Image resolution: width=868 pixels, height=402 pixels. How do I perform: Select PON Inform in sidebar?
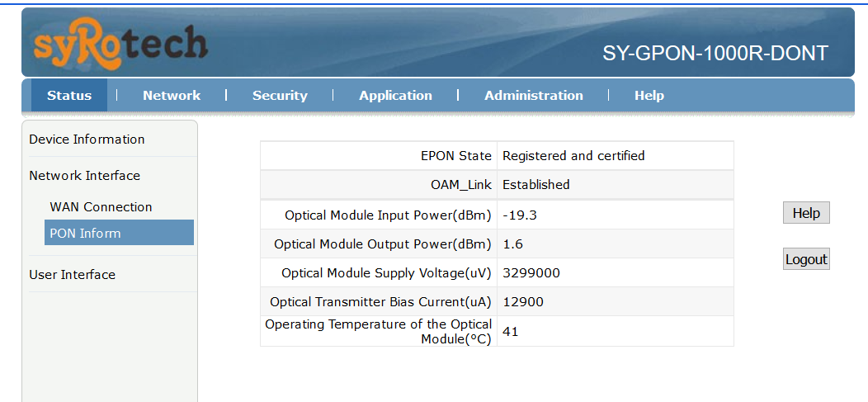pyautogui.click(x=85, y=234)
